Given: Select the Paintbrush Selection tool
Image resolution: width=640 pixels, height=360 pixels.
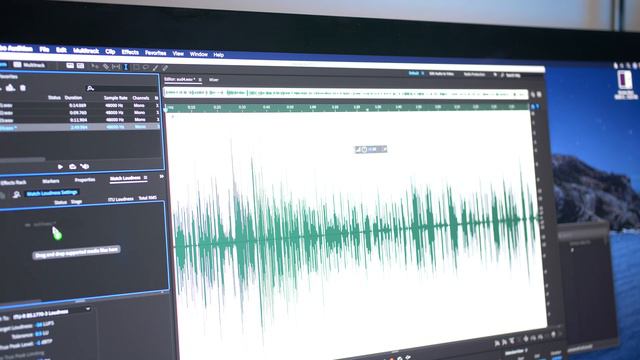Looking at the screenshot, I should pyautogui.click(x=156, y=68).
